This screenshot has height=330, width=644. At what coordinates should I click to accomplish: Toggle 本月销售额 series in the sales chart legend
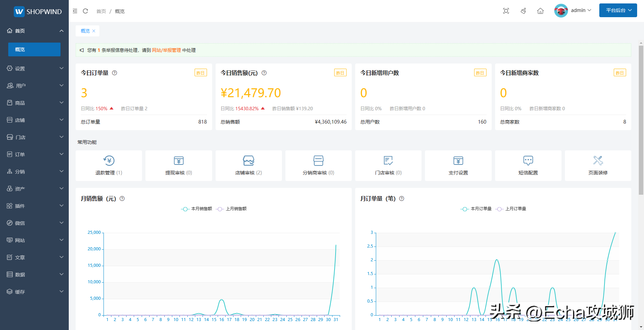(197, 209)
